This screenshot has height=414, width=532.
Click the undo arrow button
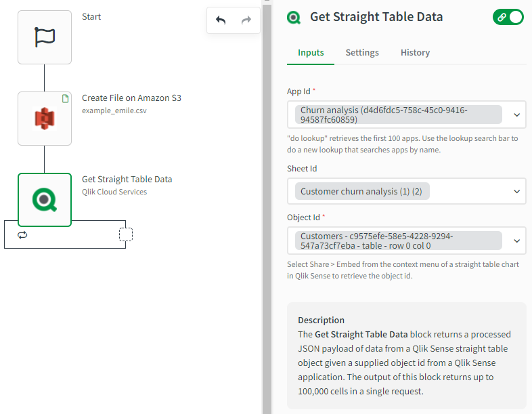[221, 20]
